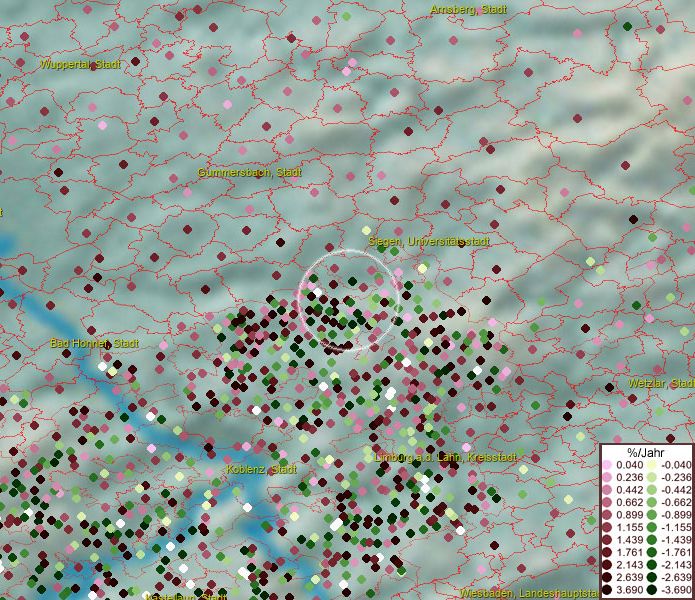Viewport: 695px width, 600px height.
Task: Pick the 0.899 legend swatch
Action: coord(607,515)
